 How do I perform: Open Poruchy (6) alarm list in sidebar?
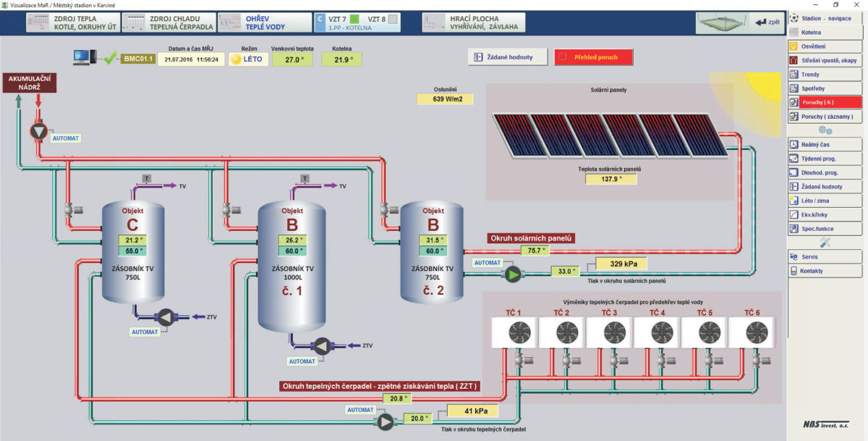(x=825, y=102)
